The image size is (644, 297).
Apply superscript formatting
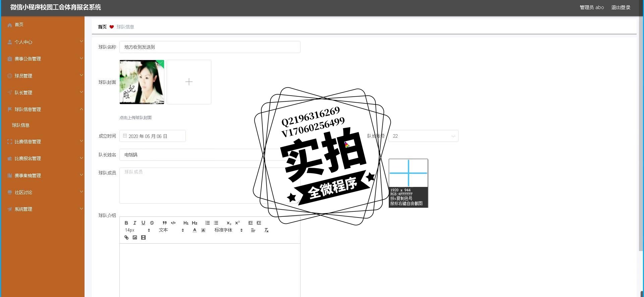[x=237, y=223]
